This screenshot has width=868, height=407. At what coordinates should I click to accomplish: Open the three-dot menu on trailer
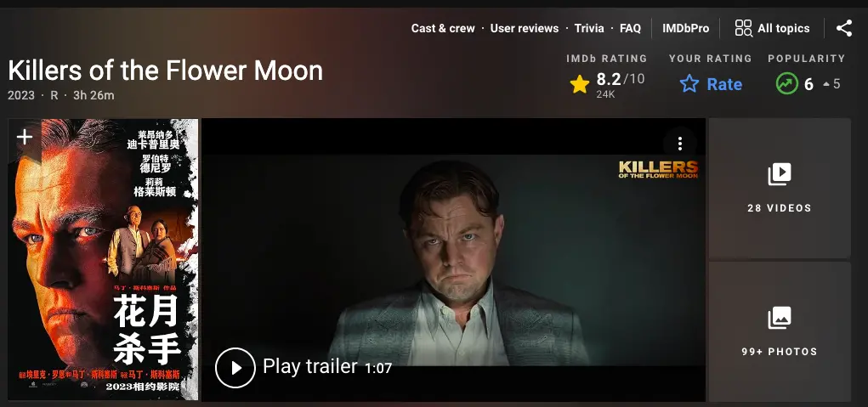[679, 144]
